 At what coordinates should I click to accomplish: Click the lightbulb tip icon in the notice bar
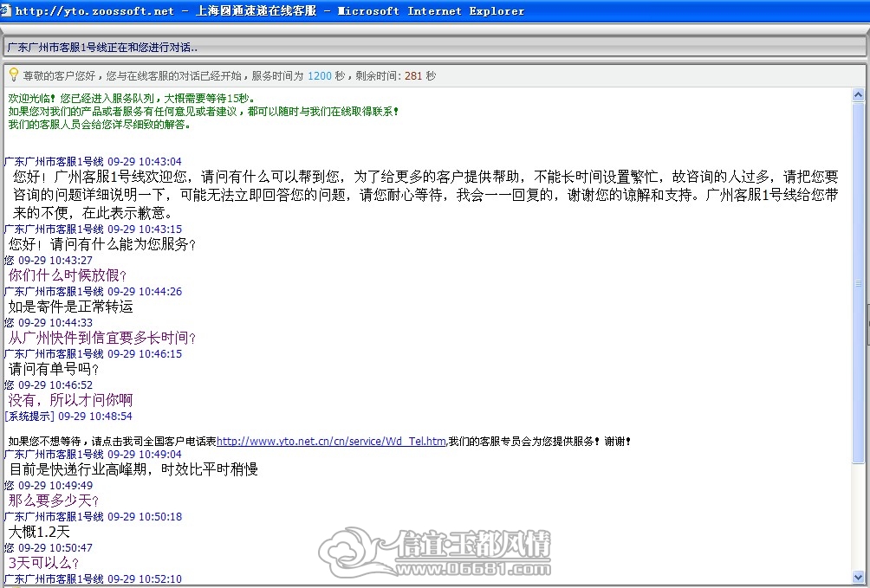tap(14, 74)
